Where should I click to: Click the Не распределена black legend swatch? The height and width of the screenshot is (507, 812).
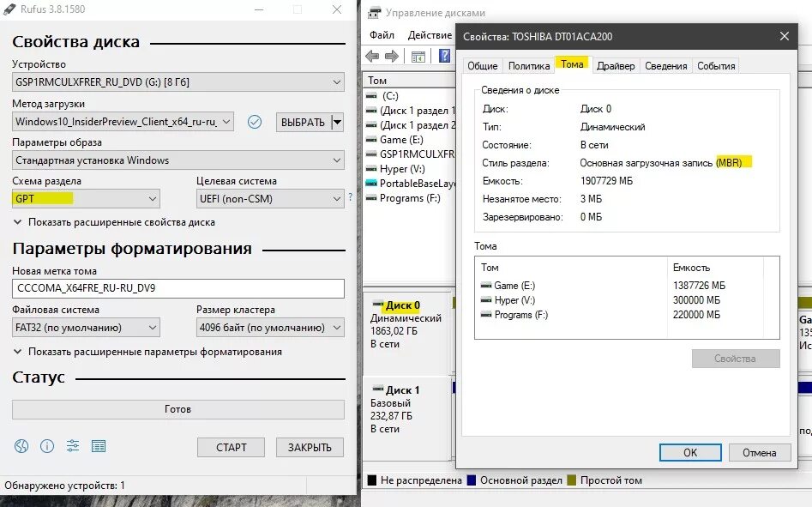click(x=372, y=480)
